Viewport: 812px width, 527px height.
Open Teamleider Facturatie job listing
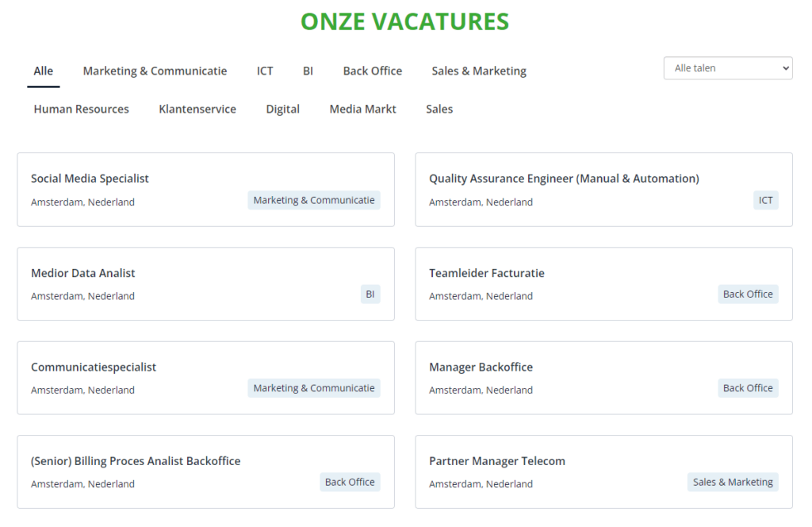603,284
